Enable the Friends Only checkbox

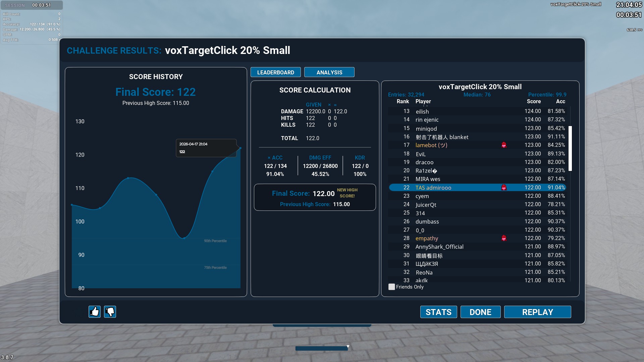(x=391, y=287)
